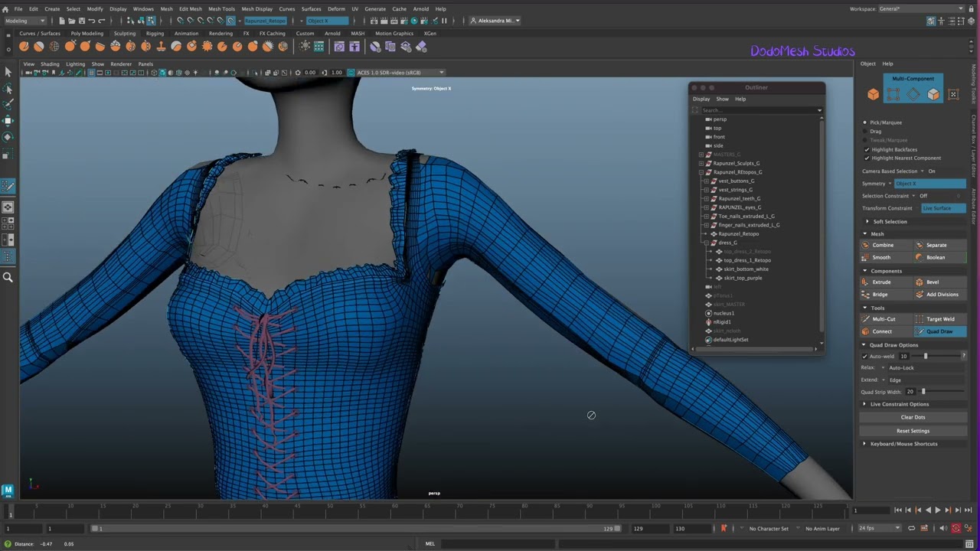
Task: Collapse dress_G group in the Outliner
Action: [706, 243]
